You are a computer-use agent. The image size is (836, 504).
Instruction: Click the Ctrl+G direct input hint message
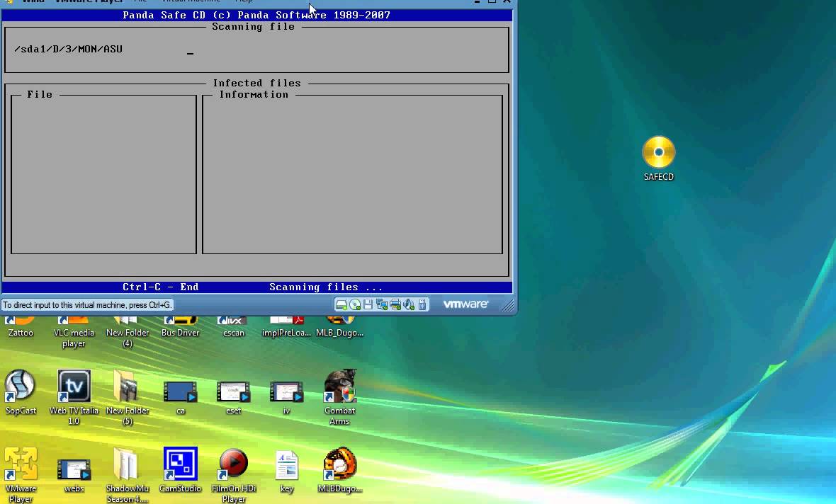pyautogui.click(x=87, y=305)
